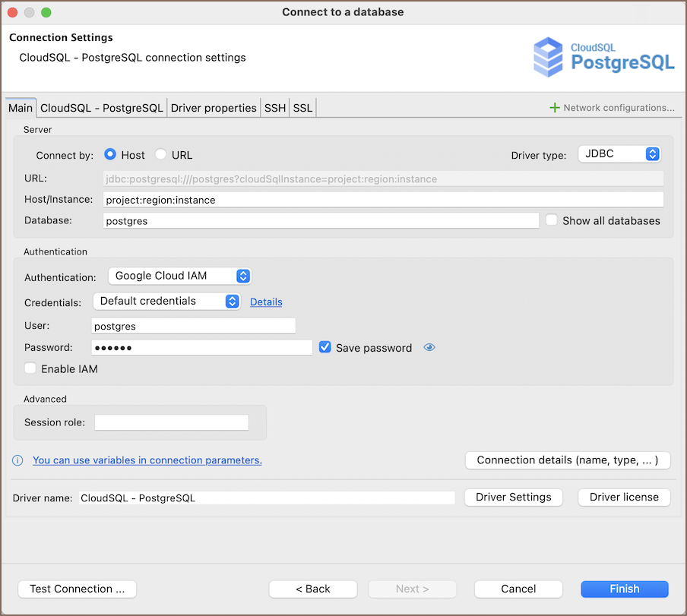Click the eye icon to reveal password
The height and width of the screenshot is (616, 687).
click(429, 348)
